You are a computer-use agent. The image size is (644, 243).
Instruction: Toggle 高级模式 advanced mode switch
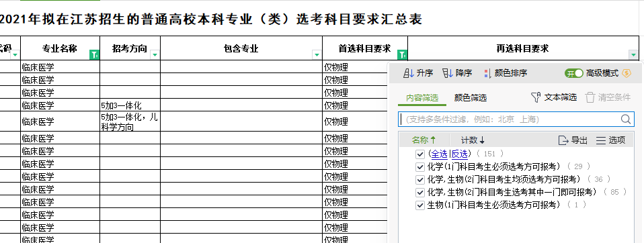coord(574,73)
